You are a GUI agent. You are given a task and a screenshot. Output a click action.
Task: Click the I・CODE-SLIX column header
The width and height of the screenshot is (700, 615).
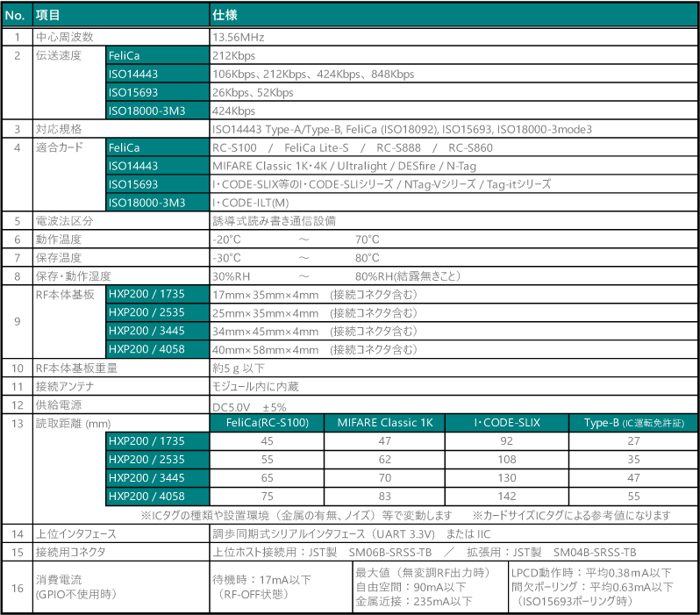tap(507, 423)
